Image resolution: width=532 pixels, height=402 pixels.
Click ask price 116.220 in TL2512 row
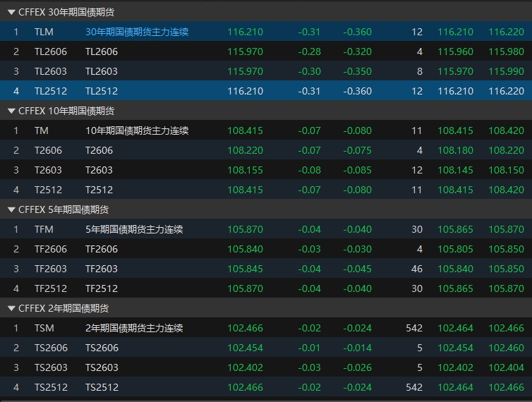(506, 91)
